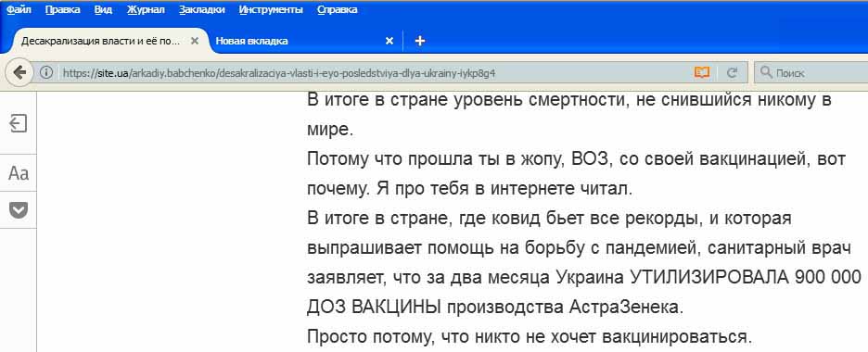868x352 pixels.
Task: Open the Закладки menu
Action: pos(201,9)
